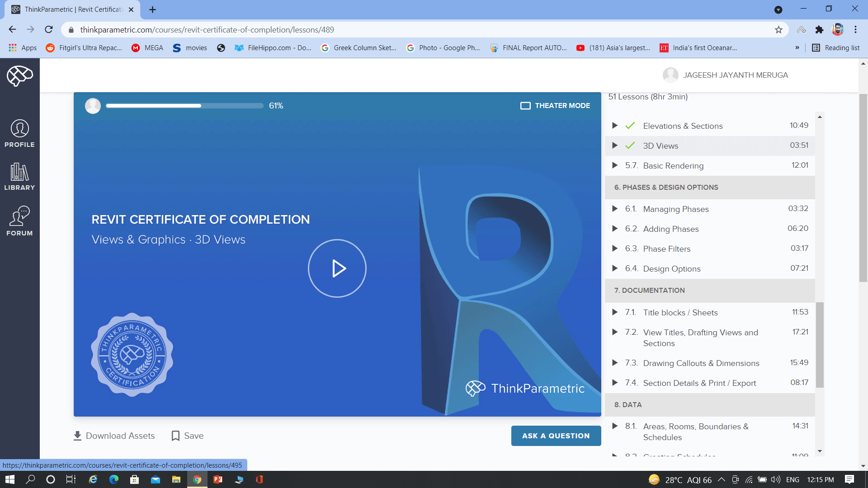The height and width of the screenshot is (488, 868).
Task: Open the Apps bookmark shortcut
Action: [x=23, y=48]
